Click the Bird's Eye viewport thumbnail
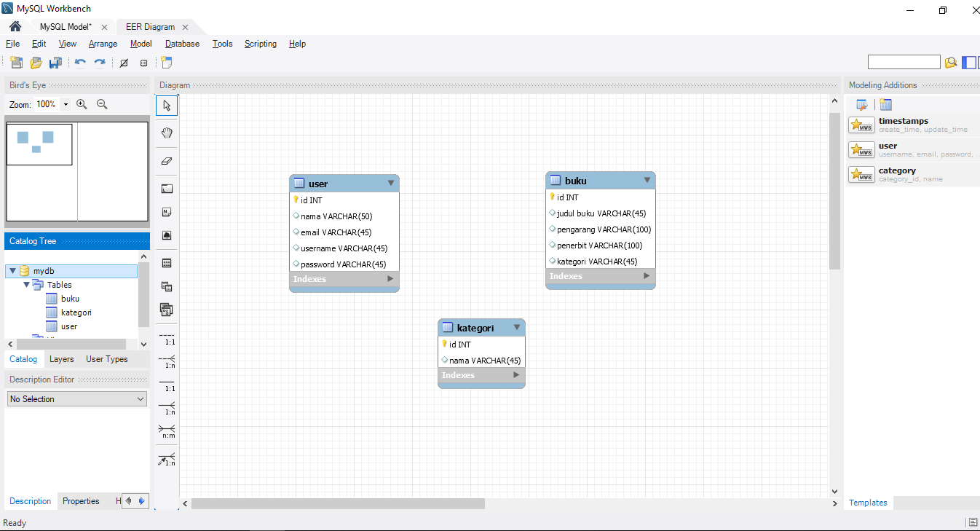 point(39,144)
